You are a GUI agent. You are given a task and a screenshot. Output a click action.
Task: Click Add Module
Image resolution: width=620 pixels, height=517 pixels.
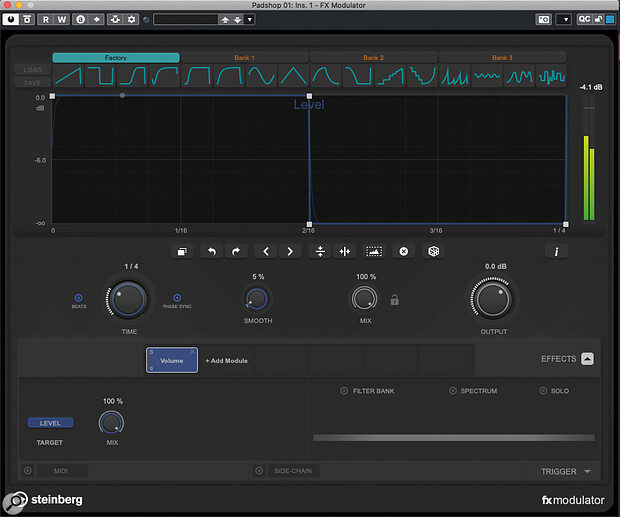click(227, 360)
